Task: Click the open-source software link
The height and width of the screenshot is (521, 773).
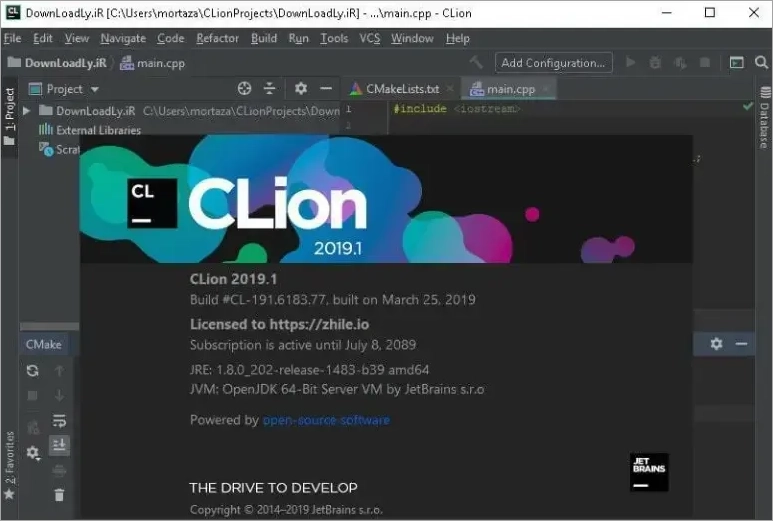Action: click(326, 420)
